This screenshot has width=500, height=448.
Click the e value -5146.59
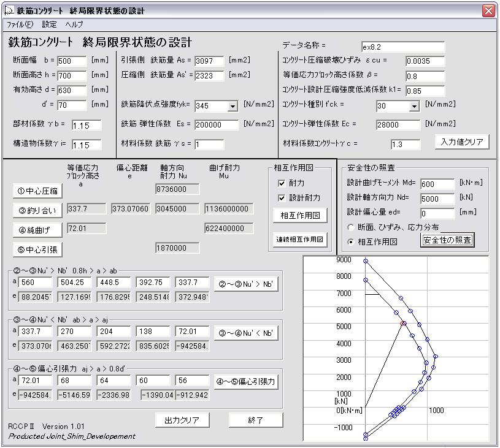point(74,395)
